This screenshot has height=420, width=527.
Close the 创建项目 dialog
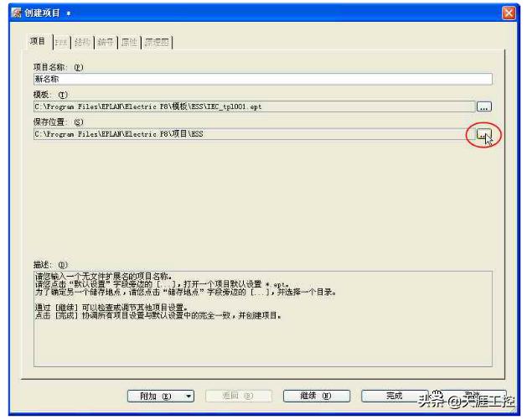[x=509, y=13]
